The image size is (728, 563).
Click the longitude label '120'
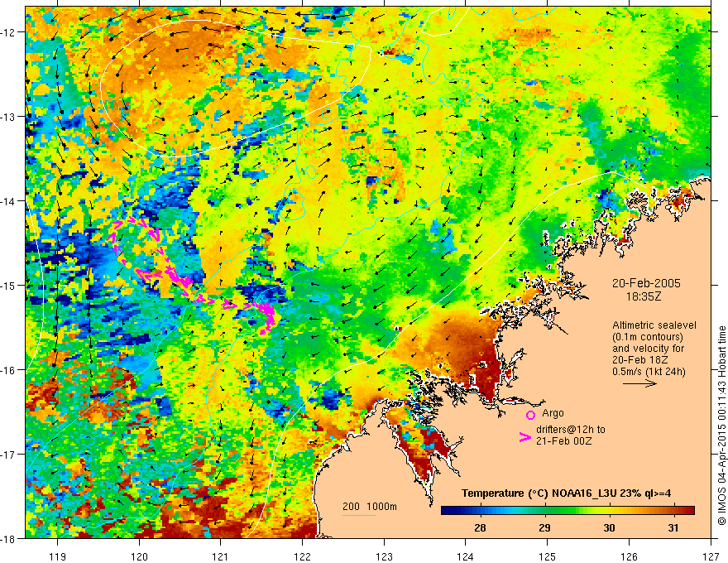click(139, 556)
